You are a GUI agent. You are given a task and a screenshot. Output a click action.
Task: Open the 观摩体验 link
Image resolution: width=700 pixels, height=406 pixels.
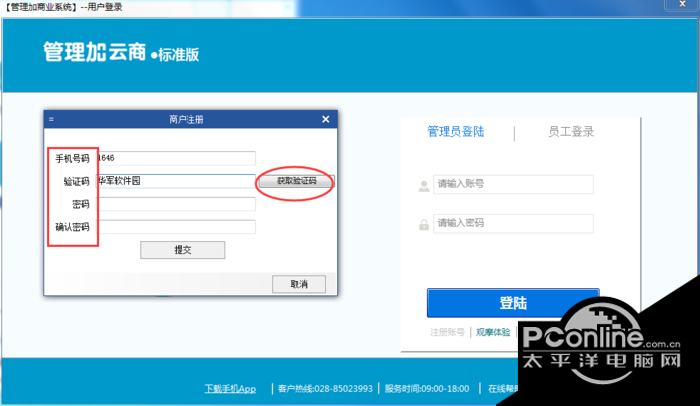coord(493,332)
